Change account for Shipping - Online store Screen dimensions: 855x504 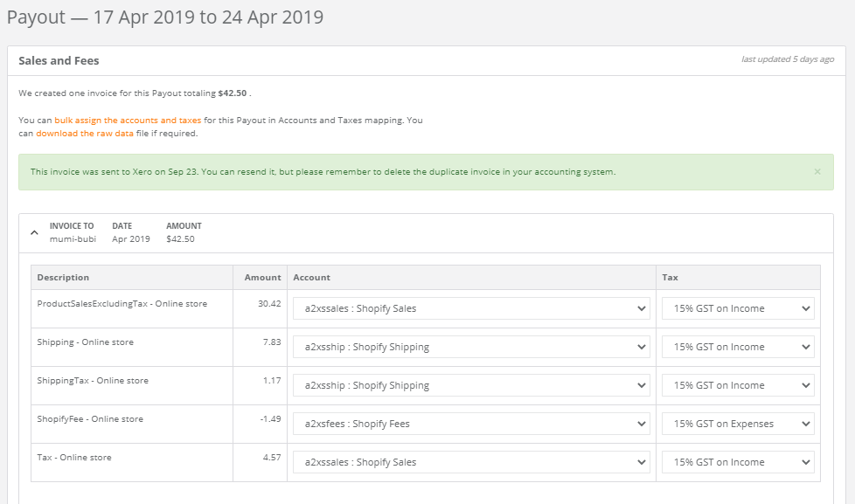[471, 347]
